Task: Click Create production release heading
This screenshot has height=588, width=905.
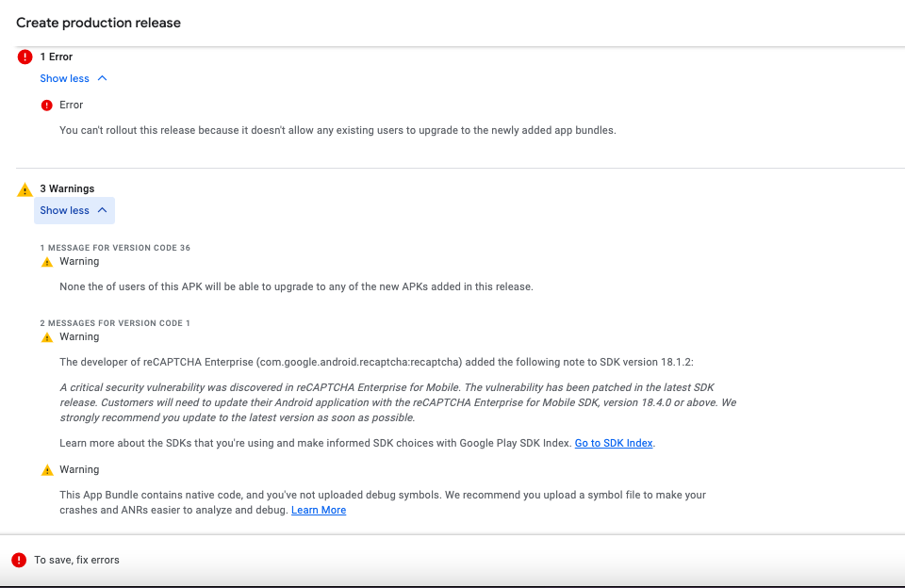Action: [99, 23]
